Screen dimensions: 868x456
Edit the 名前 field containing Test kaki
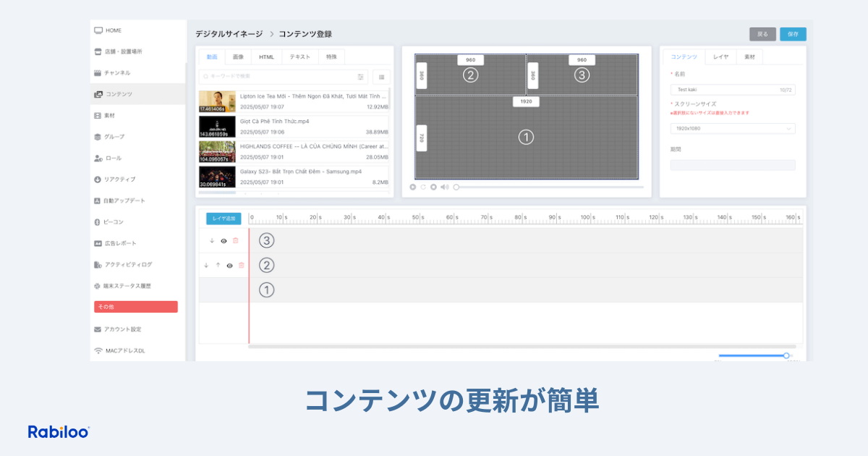coord(733,90)
